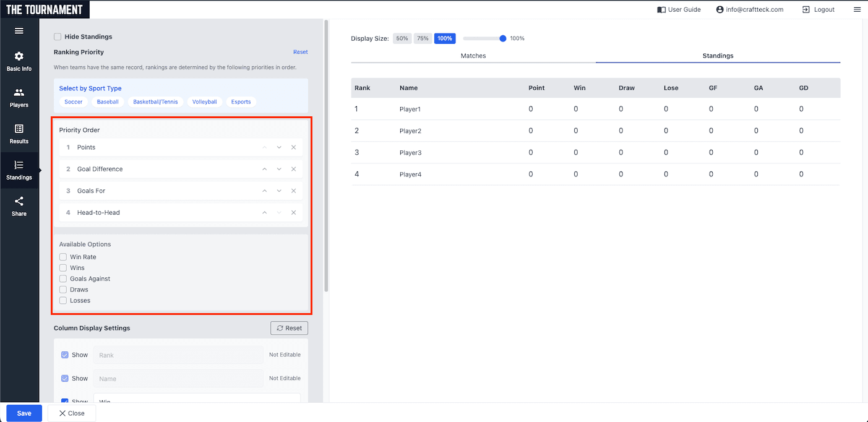Remove Head-to-Head using its X icon
Image resolution: width=868 pixels, height=422 pixels.
(294, 212)
